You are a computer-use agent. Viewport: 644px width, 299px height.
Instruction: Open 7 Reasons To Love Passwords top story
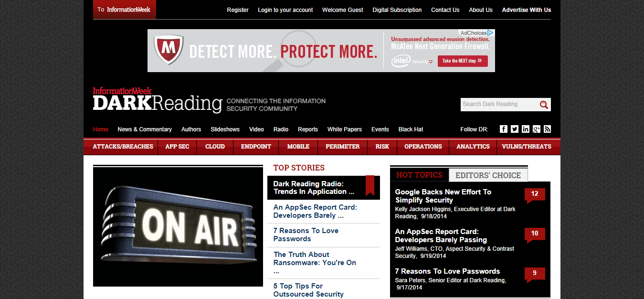pos(306,235)
